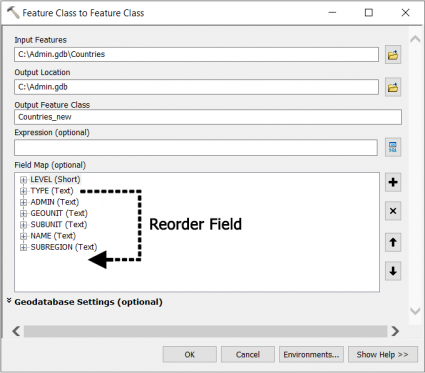Move field up with up arrow
Image resolution: width=425 pixels, height=373 pixels.
click(393, 242)
